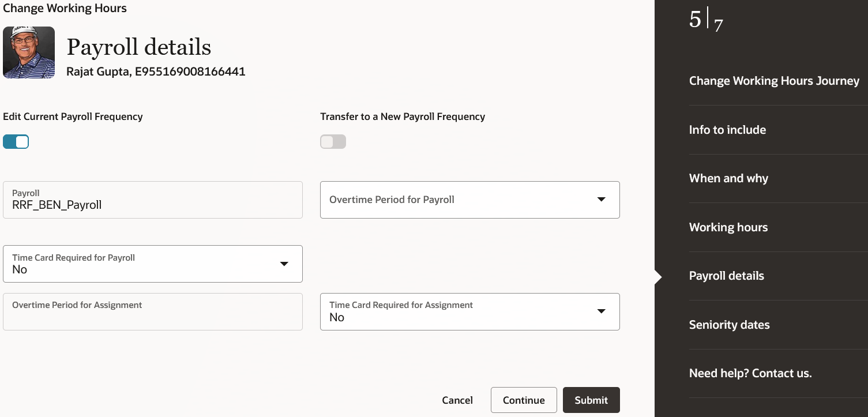Click the Time Card Required for Assignment arrow icon
This screenshot has width=868, height=417.
point(601,311)
